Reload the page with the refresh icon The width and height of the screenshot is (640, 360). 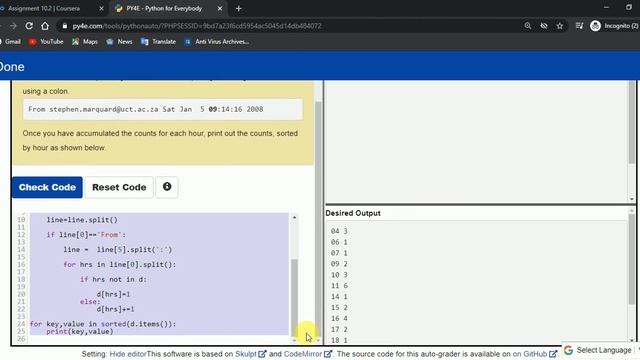point(29,26)
